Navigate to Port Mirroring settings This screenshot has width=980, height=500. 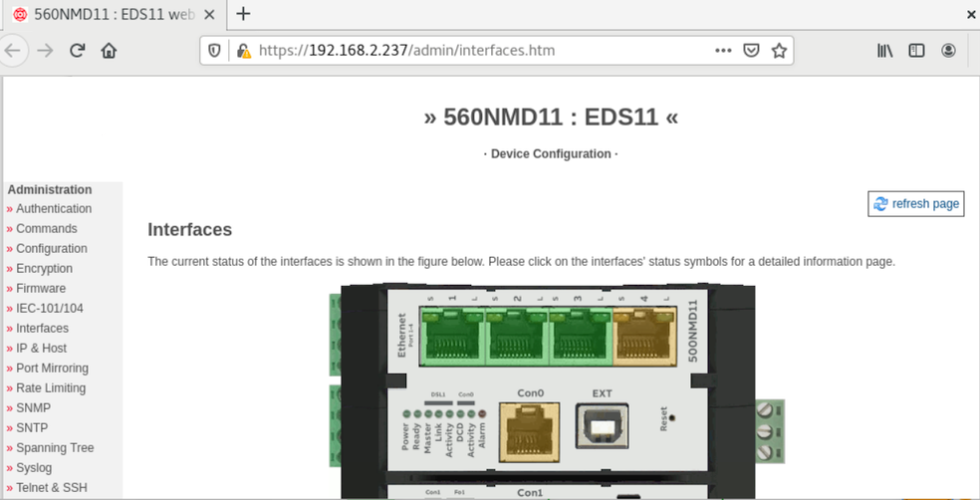pyautogui.click(x=52, y=369)
